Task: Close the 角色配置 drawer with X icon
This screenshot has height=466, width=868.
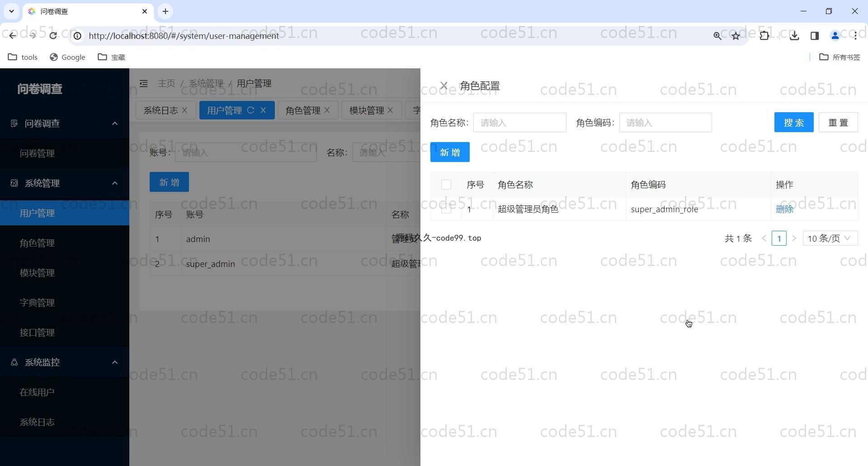Action: click(443, 86)
